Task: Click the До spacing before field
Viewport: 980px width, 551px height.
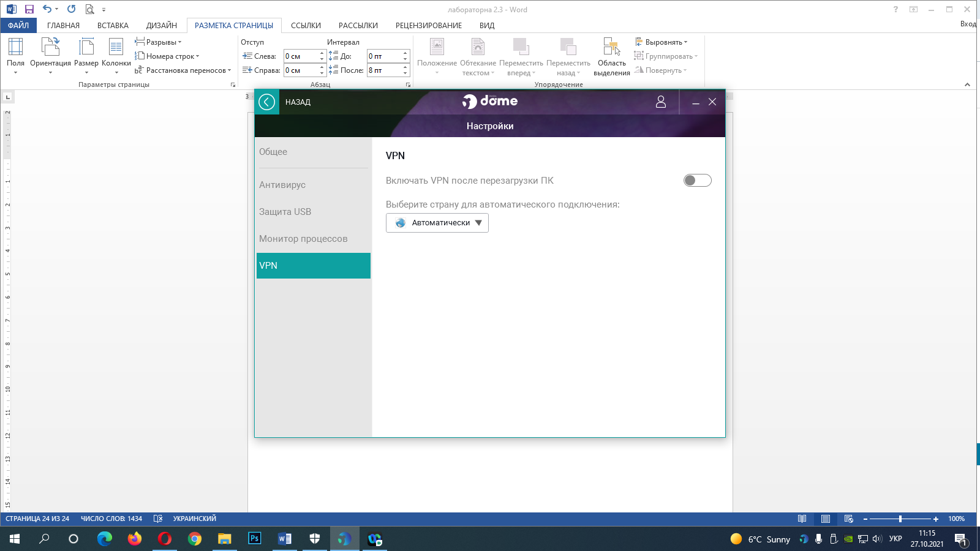Action: [x=385, y=56]
